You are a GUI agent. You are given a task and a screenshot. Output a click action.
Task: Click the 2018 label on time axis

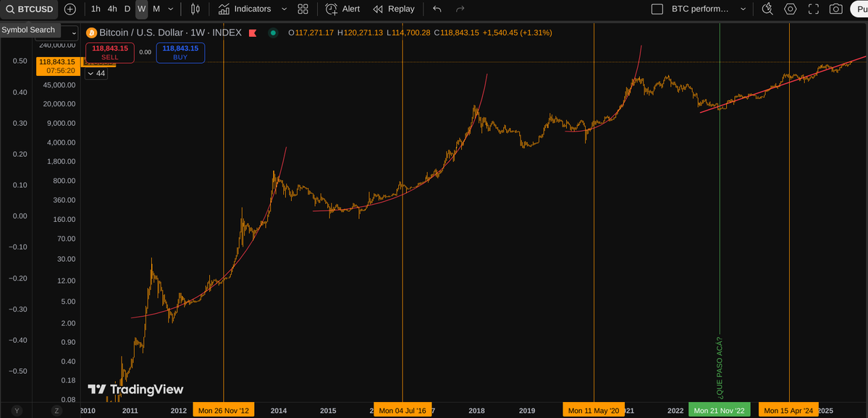coord(476,411)
